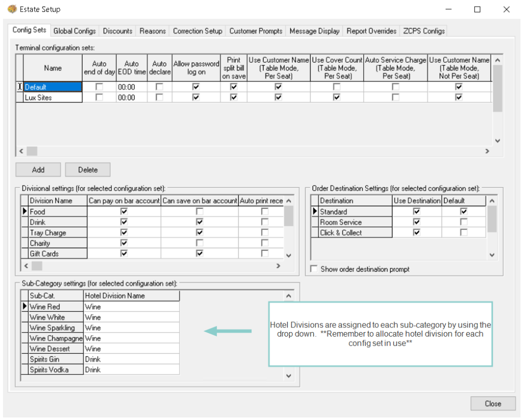Viewport: 522px width, 420px height.
Task: Click scroll-down arrow in Divisional settings list
Action: 288,256
